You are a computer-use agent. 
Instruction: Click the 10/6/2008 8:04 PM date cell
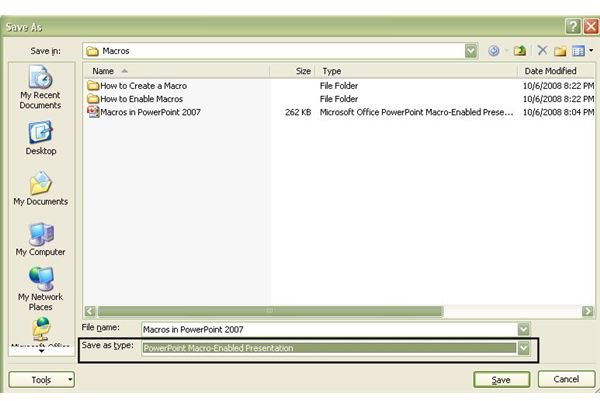559,112
